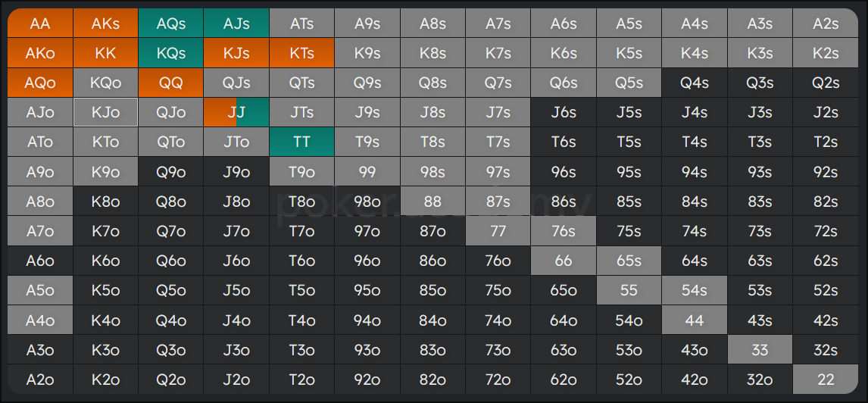868x403 pixels.
Task: Select the 22 pocket pair cell
Action: pyautogui.click(x=826, y=380)
